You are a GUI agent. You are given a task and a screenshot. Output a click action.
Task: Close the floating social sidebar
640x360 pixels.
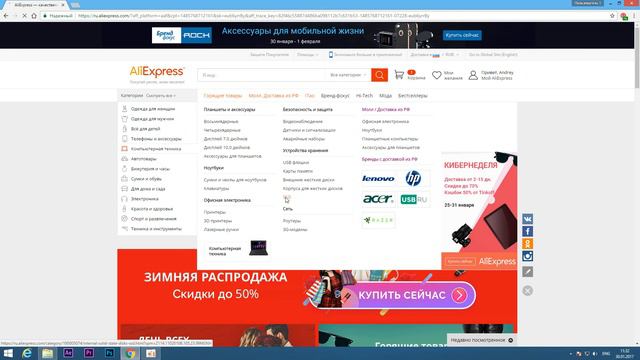click(x=527, y=291)
